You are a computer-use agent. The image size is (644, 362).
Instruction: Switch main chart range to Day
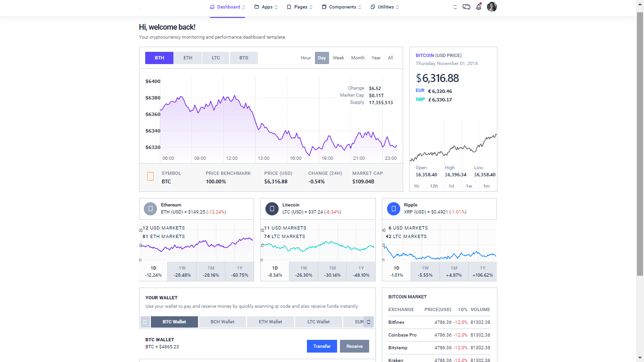(322, 58)
